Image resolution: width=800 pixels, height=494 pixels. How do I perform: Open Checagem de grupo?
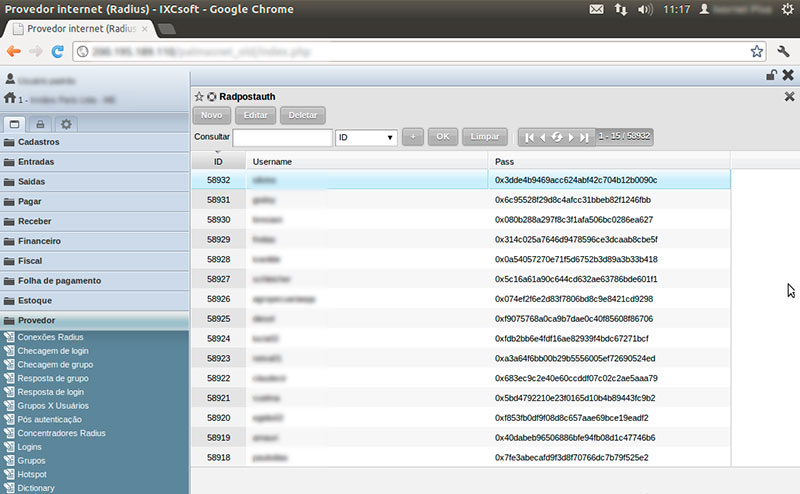click(x=55, y=364)
